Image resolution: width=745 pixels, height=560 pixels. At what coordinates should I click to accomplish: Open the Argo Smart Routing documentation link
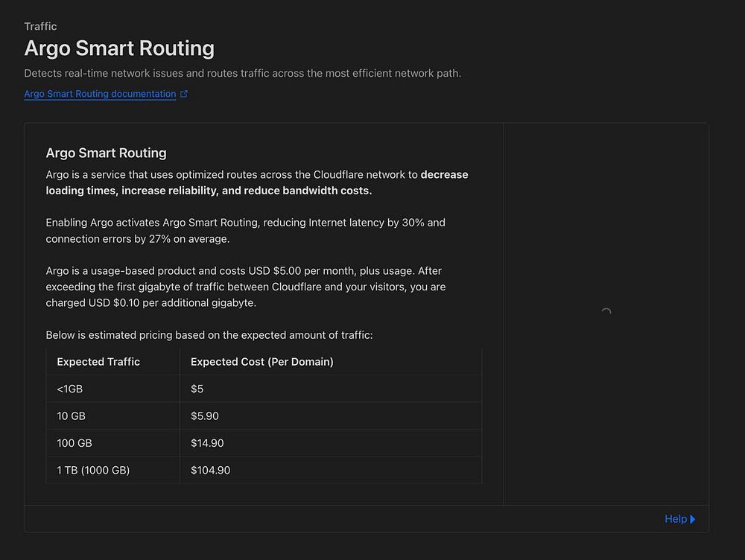[x=100, y=94]
